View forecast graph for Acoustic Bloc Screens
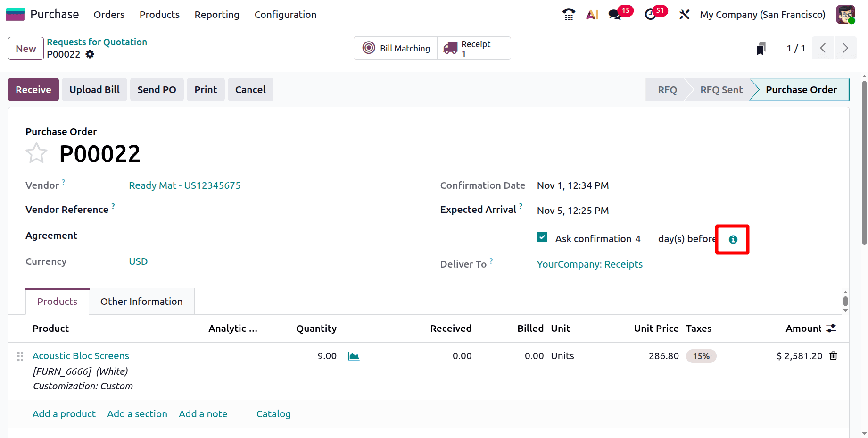The width and height of the screenshot is (868, 438). [354, 356]
